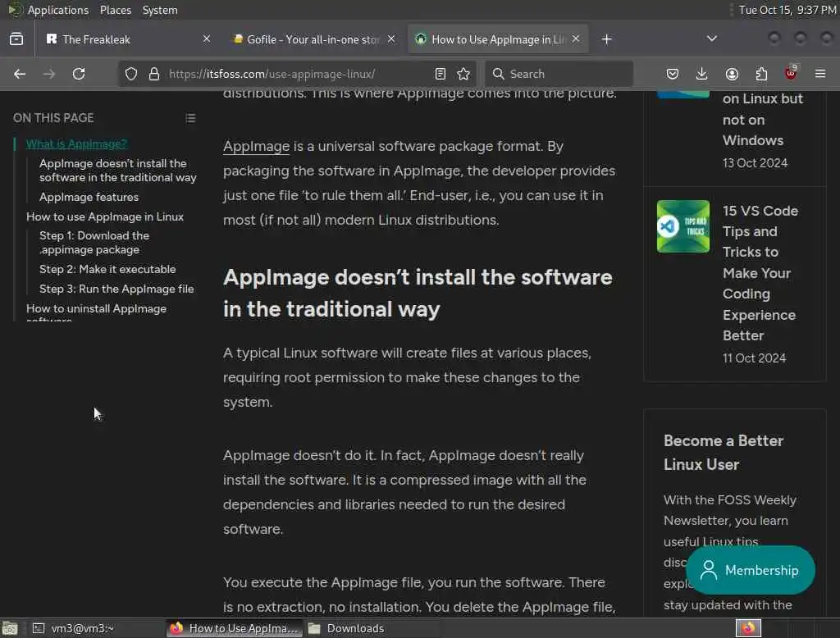Go to AppImage doesn't install traditional way
840x638 pixels.
pos(118,171)
